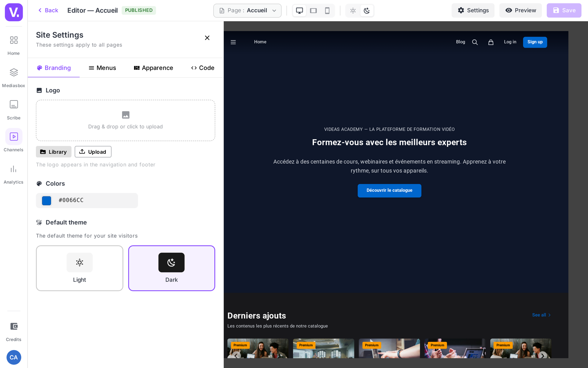Screen dimensions: 588x368
Task: Open Scribe in the sidebar
Action: tap(14, 110)
